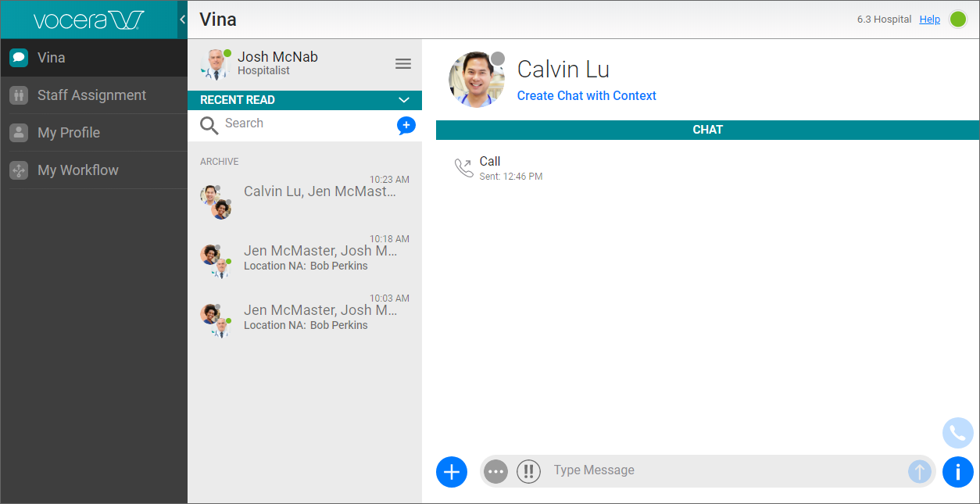980x504 pixels.
Task: Go to My Profile page
Action: (69, 133)
